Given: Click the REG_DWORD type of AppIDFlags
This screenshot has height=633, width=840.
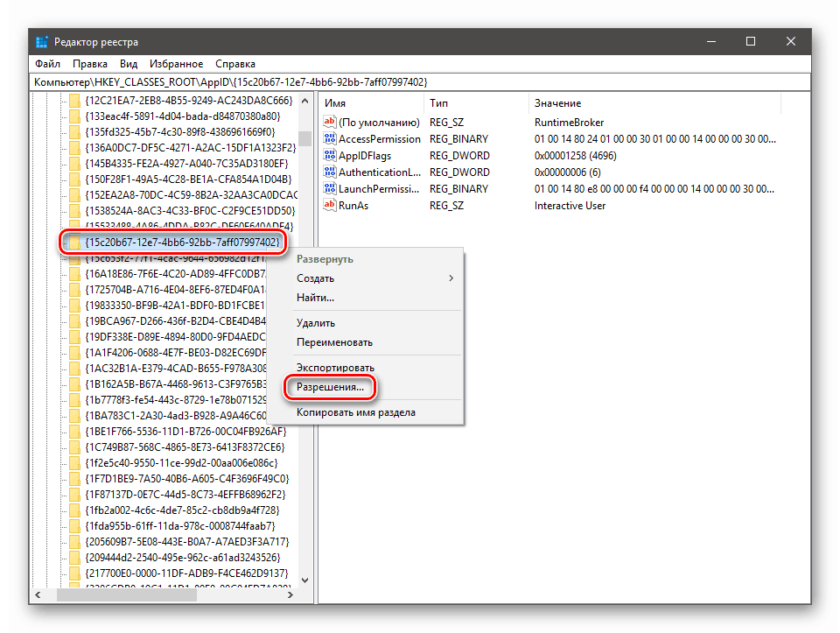Looking at the screenshot, I should point(459,156).
